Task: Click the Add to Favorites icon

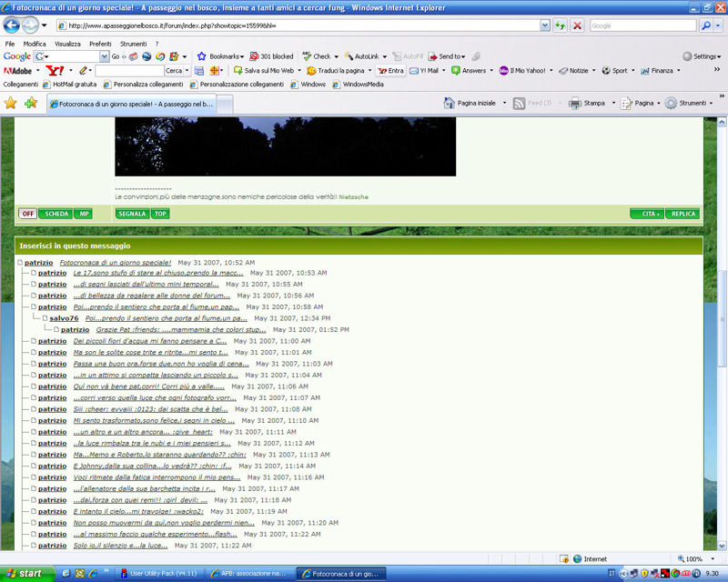Action: coord(31,104)
